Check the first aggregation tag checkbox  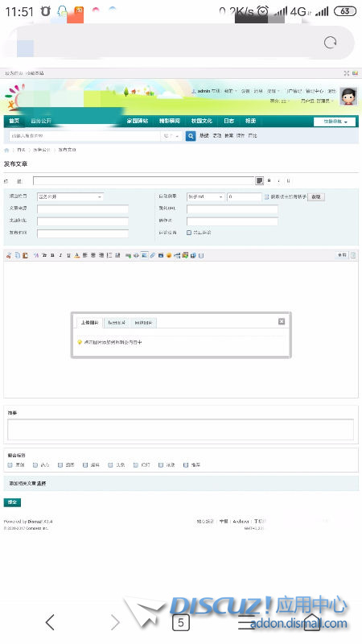click(10, 465)
